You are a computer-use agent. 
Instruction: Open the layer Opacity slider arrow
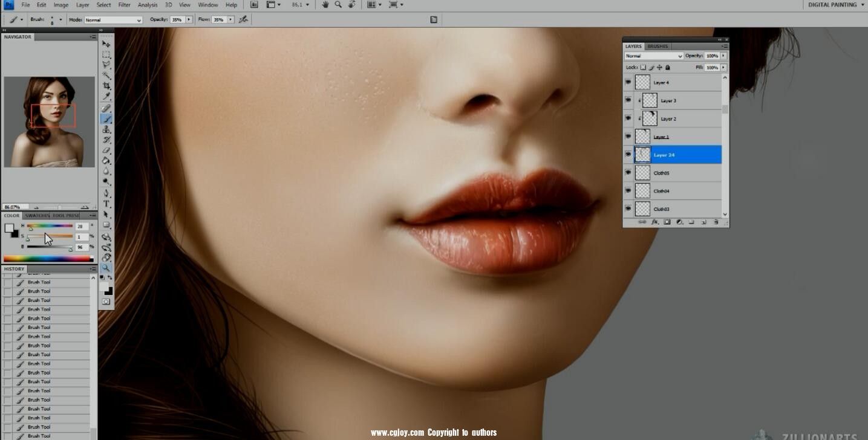coord(723,56)
